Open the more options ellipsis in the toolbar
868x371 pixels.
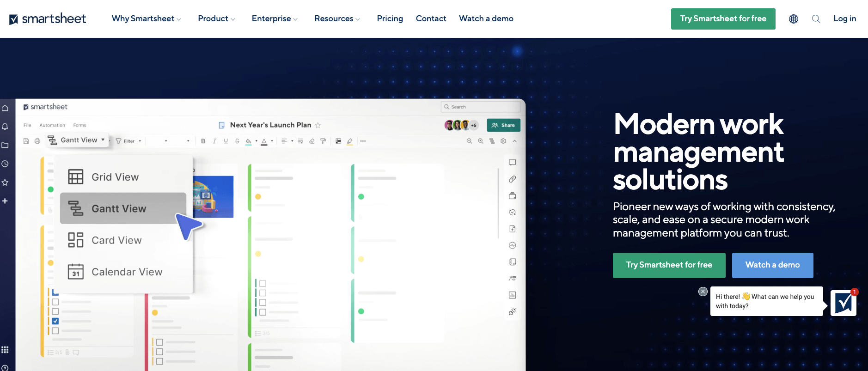tap(363, 141)
